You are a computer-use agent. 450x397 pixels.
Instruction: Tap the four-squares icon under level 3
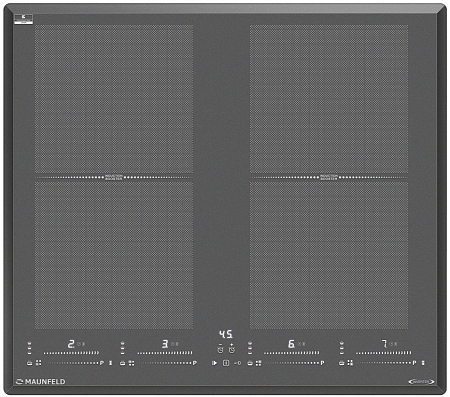tap(132, 363)
